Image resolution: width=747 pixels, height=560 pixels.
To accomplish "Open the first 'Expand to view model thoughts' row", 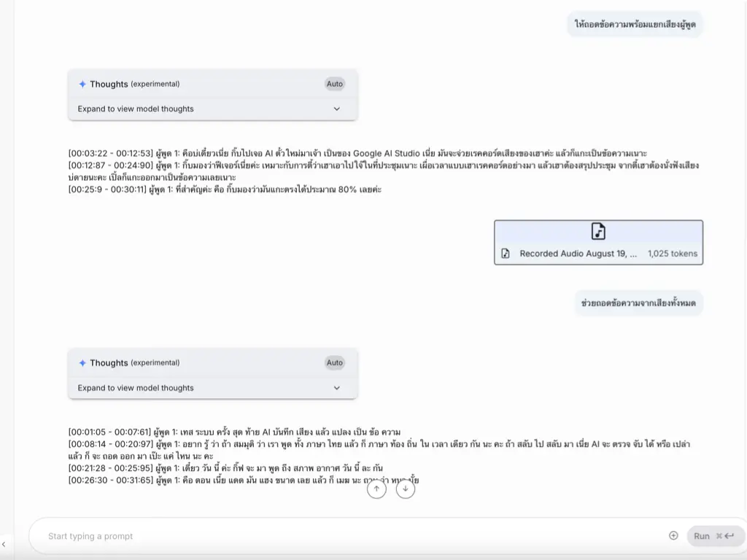I will 136,109.
